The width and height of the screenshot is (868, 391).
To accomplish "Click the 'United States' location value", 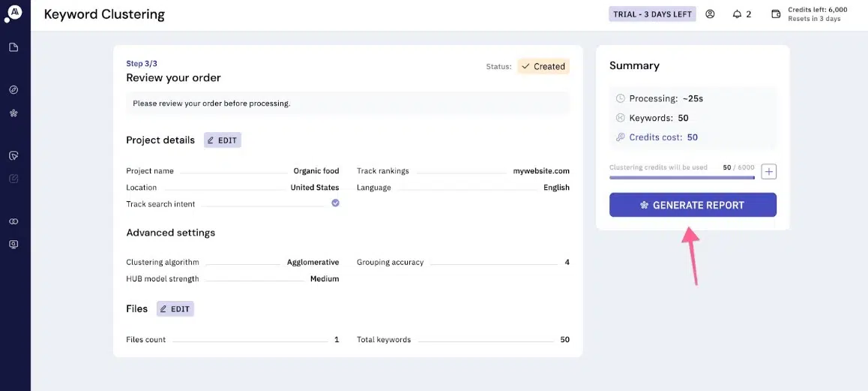I will (314, 188).
